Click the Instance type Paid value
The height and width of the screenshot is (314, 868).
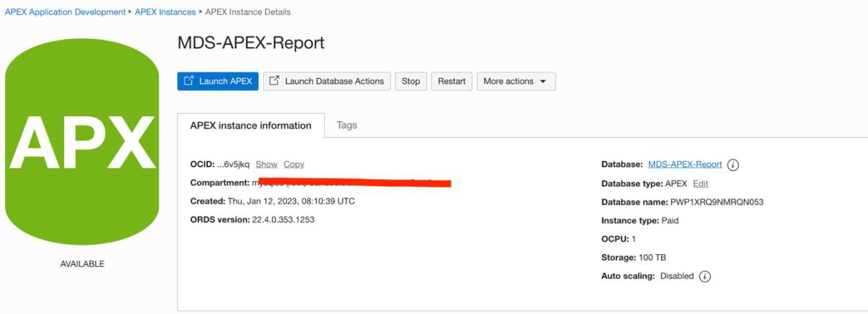[x=670, y=221]
